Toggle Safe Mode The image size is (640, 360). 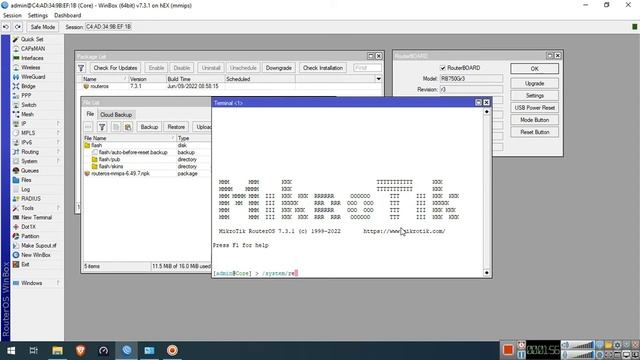coord(42,27)
